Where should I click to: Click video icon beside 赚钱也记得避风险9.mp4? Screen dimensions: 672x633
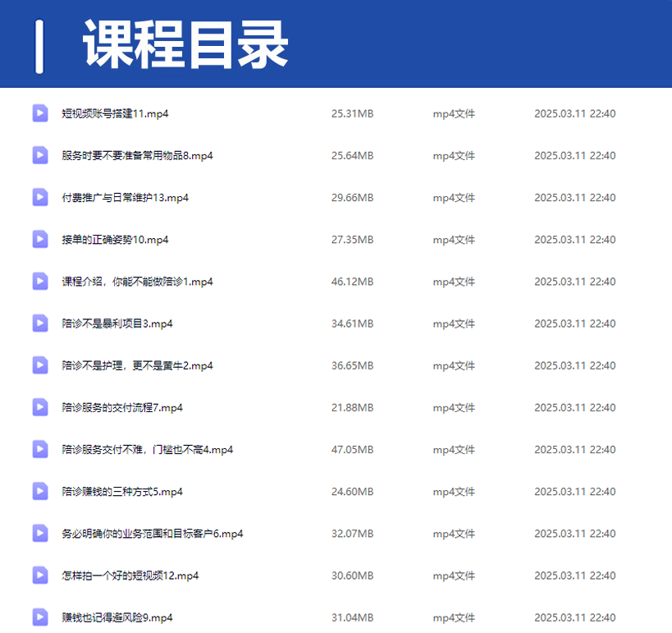pos(40,617)
